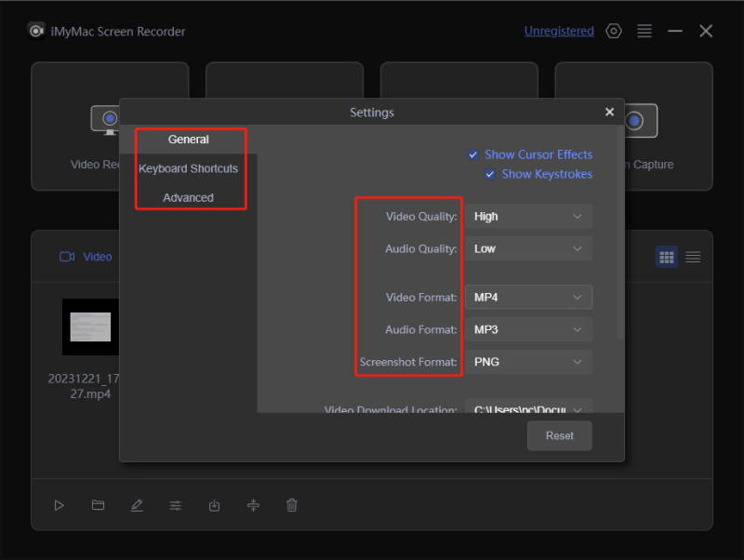
Task: Click the iMyMac Screen Recorder logo icon
Action: 36,32
